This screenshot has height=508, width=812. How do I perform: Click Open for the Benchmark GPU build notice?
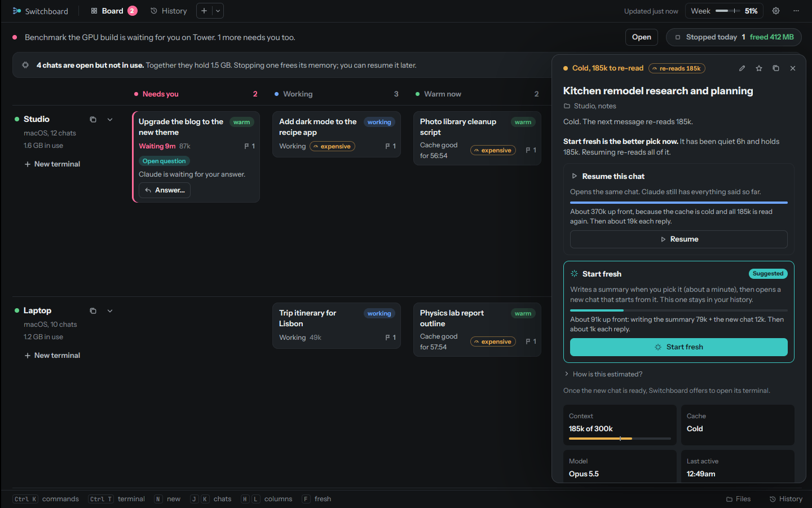point(642,37)
